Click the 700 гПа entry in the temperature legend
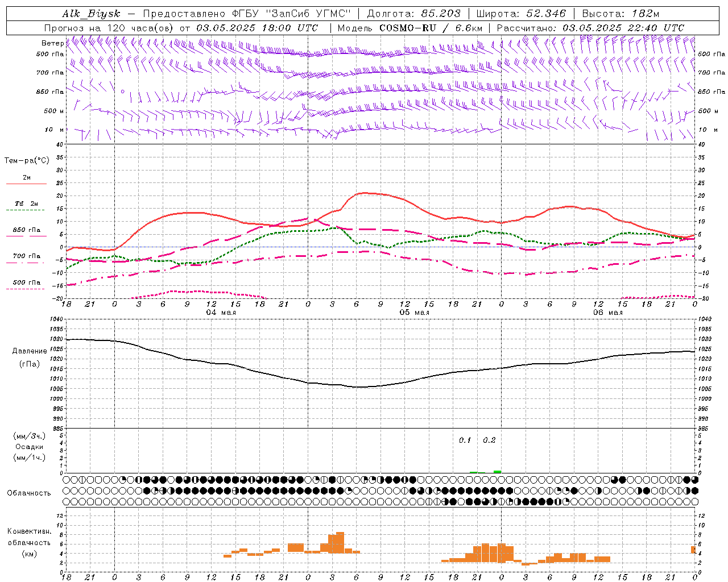Image resolution: width=728 pixels, height=582 pixels. pyautogui.click(x=27, y=256)
